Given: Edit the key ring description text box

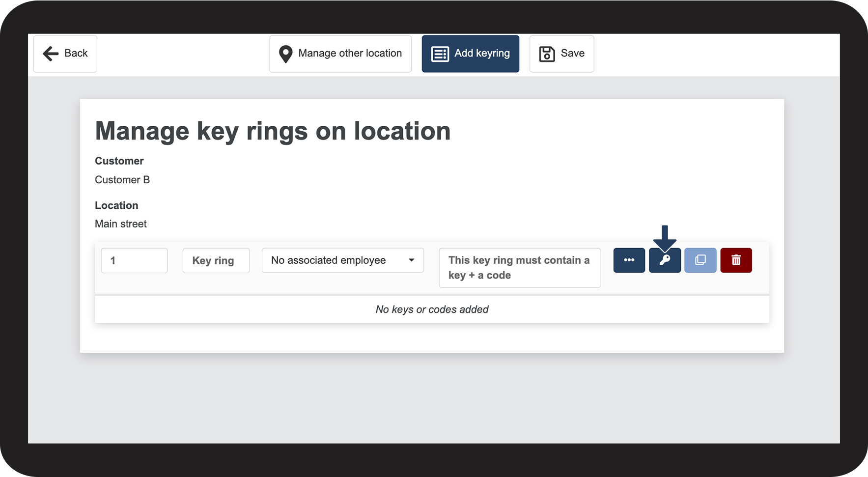Looking at the screenshot, I should (519, 268).
